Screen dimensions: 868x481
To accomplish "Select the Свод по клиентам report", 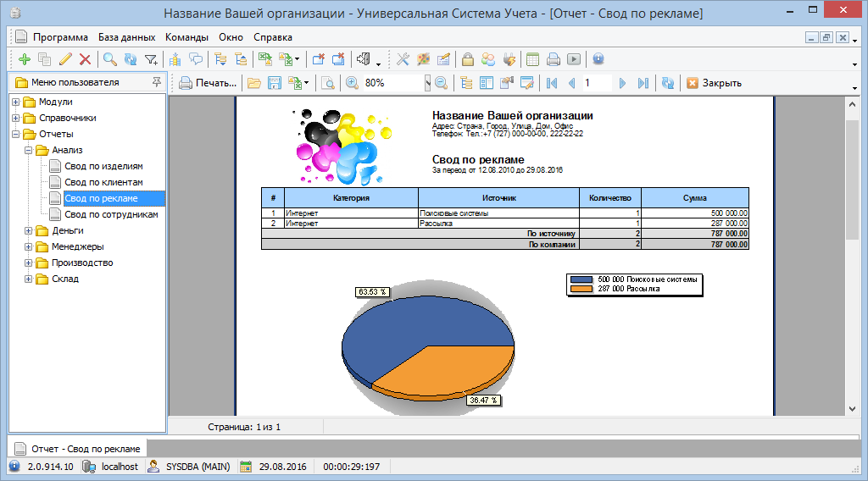I will point(103,183).
